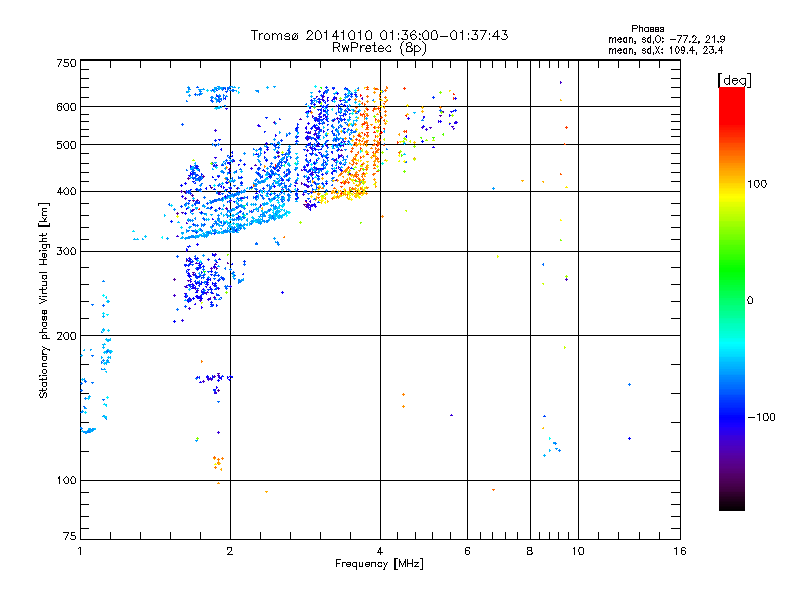Screen dimensions: 800x600
Task: Click the y-axis tick label '400'
Action: click(x=67, y=192)
